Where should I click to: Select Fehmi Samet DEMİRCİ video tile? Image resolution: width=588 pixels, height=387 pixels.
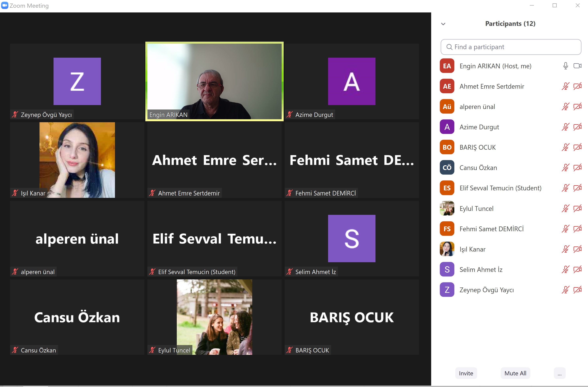click(352, 160)
